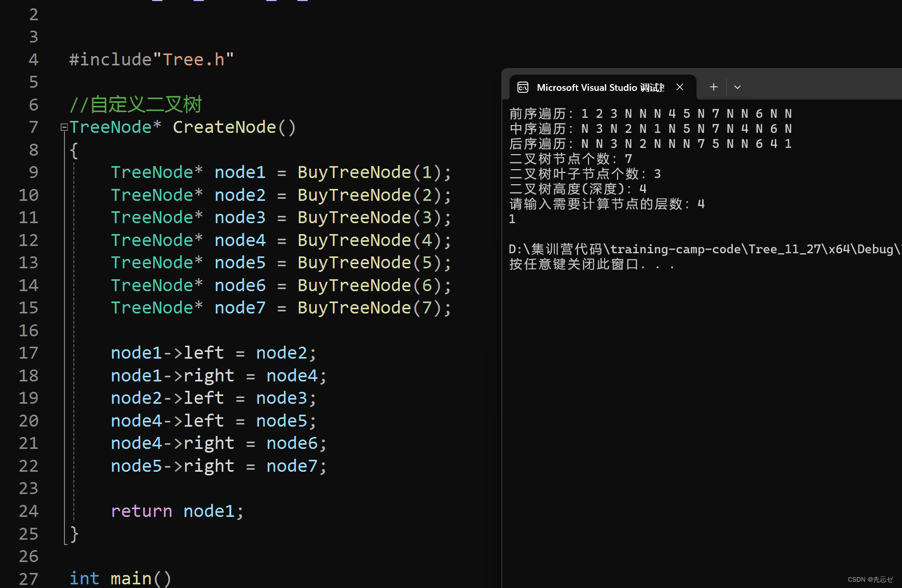The height and width of the screenshot is (588, 902).
Task: Click line number 16 in the gutter
Action: coord(29,331)
